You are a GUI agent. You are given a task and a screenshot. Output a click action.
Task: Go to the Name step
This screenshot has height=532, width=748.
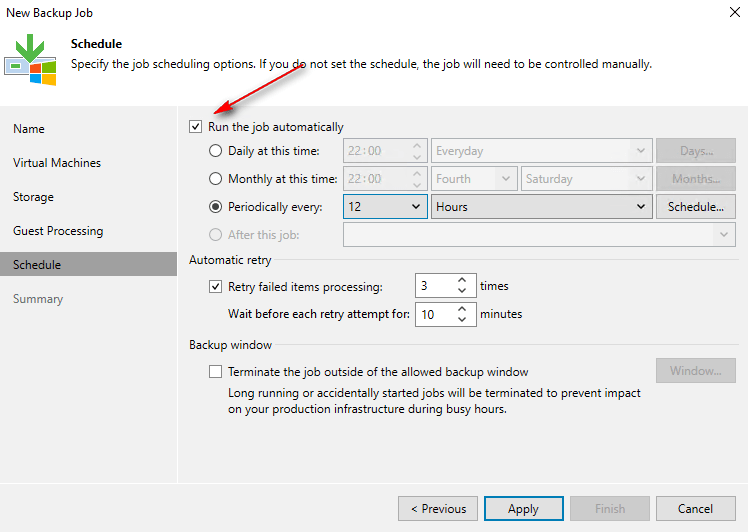point(29,129)
